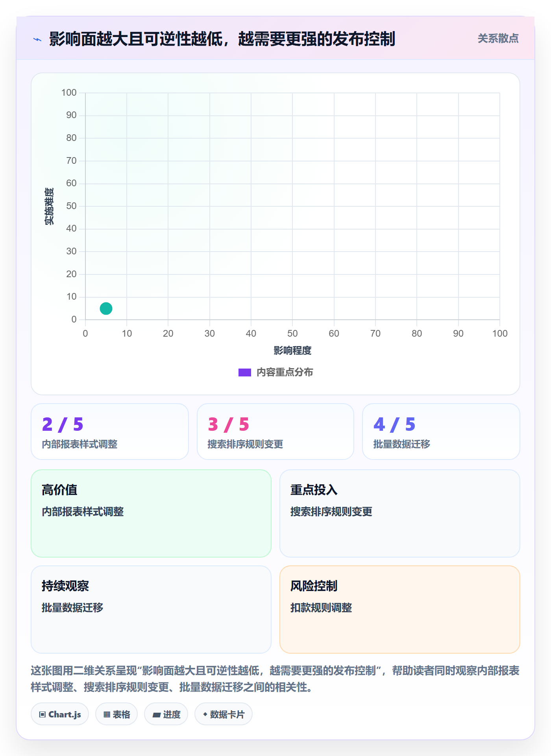Screen dimensions: 551x756
Task: Click the chart title heading text
Action: 222,39
